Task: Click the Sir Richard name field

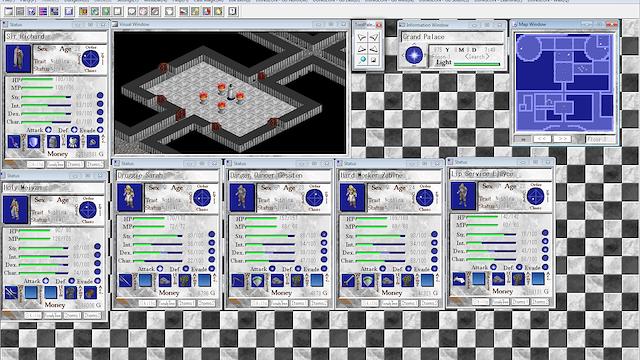Action: coord(56,37)
